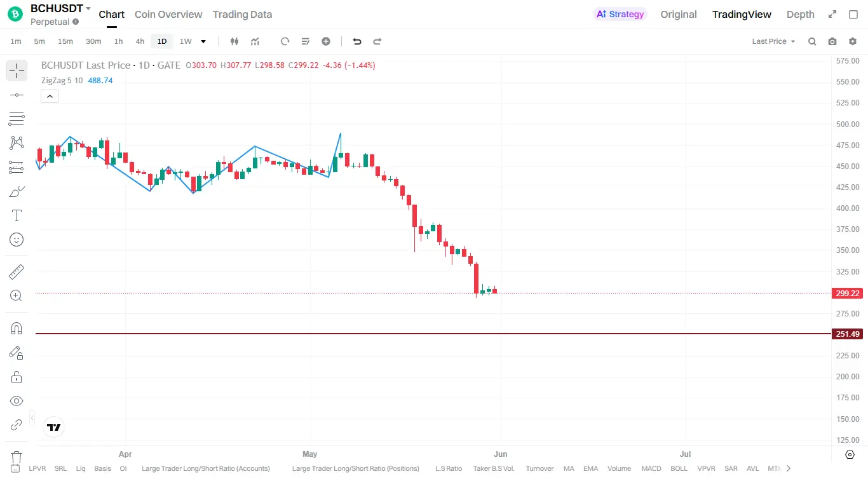Take a chart snapshot with camera
Screen dimensions: 868x488
[x=832, y=41]
